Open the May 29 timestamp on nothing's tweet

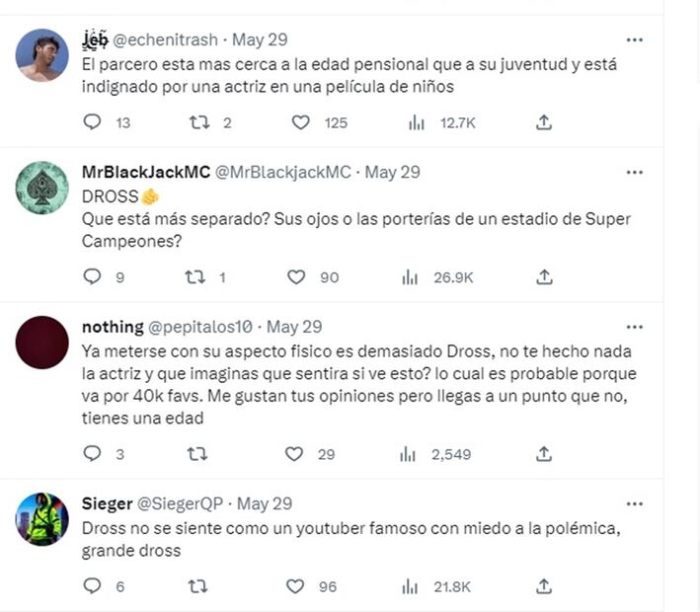click(294, 327)
